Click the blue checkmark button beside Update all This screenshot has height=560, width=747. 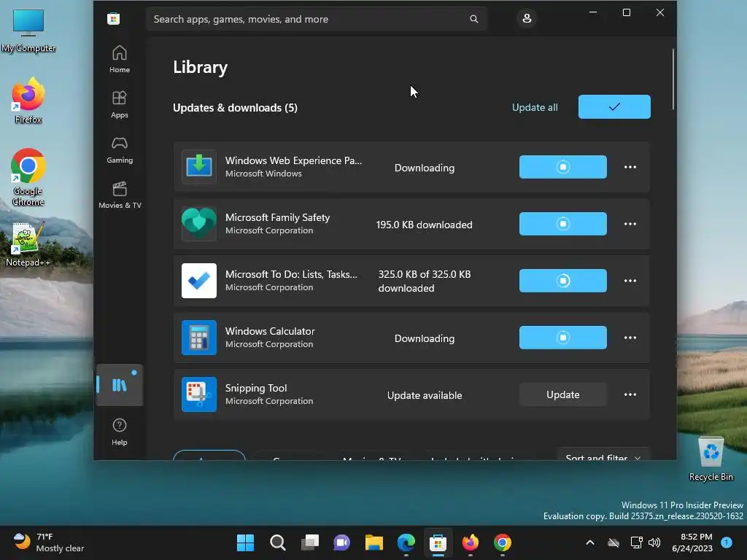(614, 106)
